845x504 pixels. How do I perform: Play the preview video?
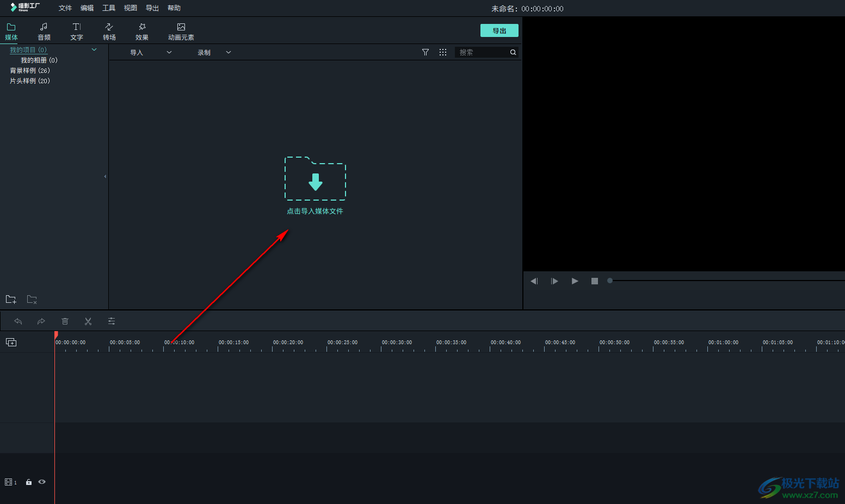pos(575,281)
